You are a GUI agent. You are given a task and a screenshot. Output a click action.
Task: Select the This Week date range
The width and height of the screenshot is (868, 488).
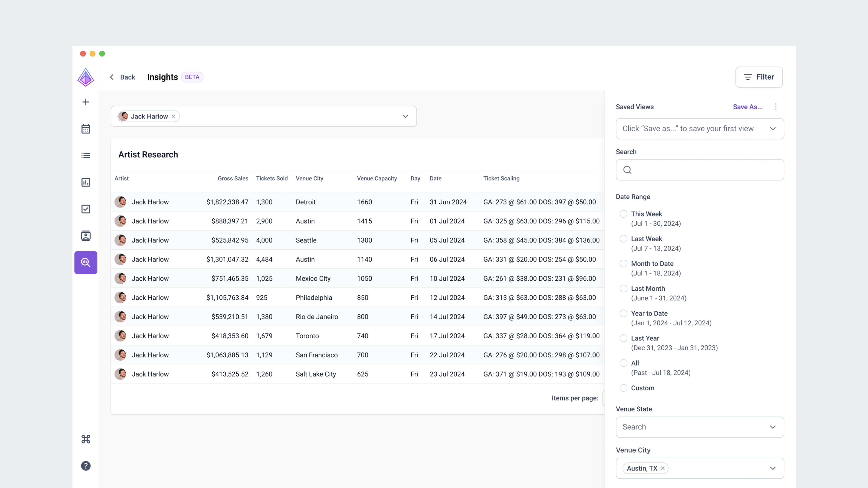click(x=623, y=214)
